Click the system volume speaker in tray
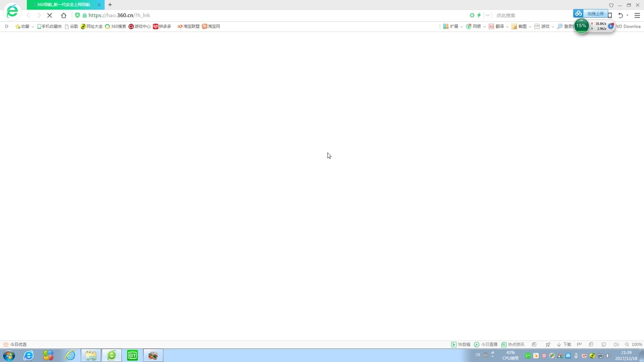This screenshot has height=362, width=644. pos(608,356)
